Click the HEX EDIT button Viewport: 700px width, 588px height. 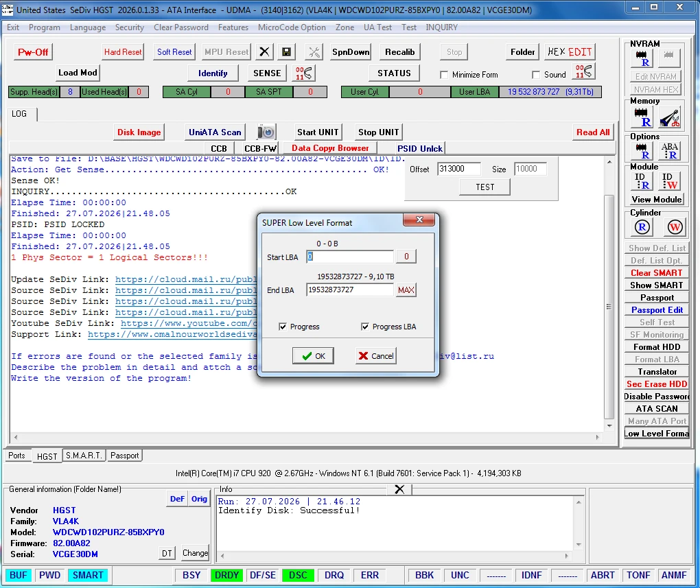tap(569, 51)
